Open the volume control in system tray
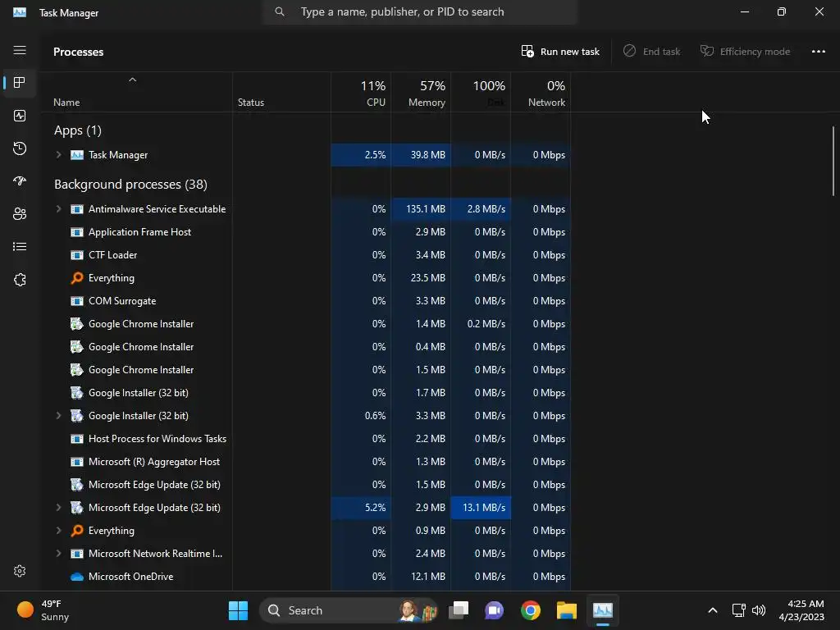The image size is (840, 630). [759, 610]
